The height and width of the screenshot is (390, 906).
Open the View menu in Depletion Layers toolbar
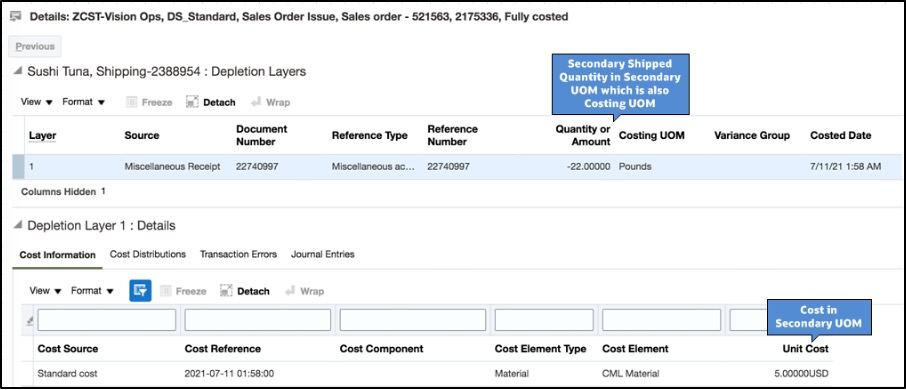point(36,102)
